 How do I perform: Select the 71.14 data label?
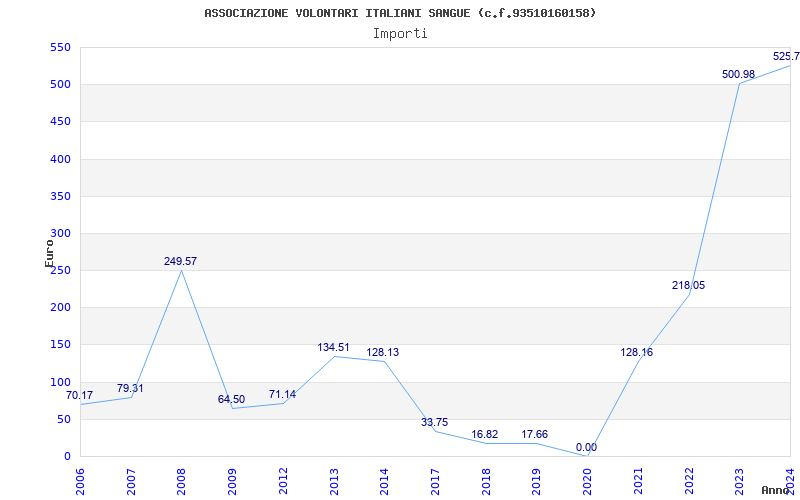click(282, 394)
